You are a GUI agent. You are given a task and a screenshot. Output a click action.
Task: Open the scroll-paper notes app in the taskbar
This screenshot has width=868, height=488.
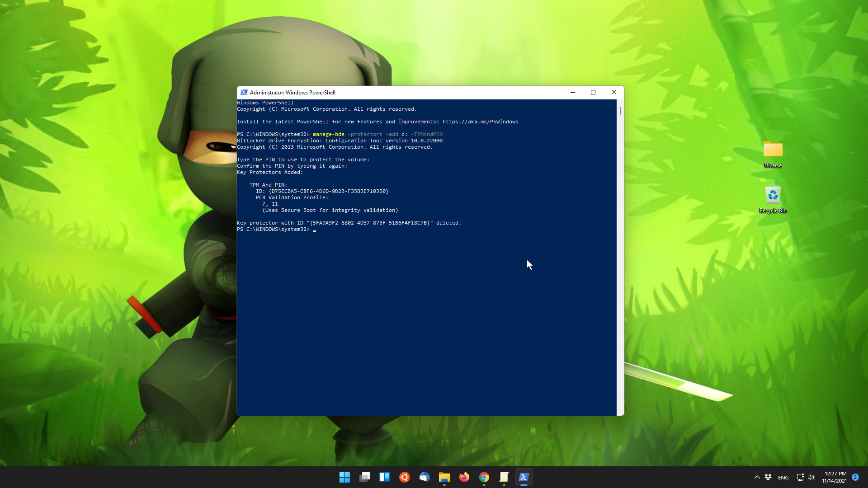coord(504,477)
